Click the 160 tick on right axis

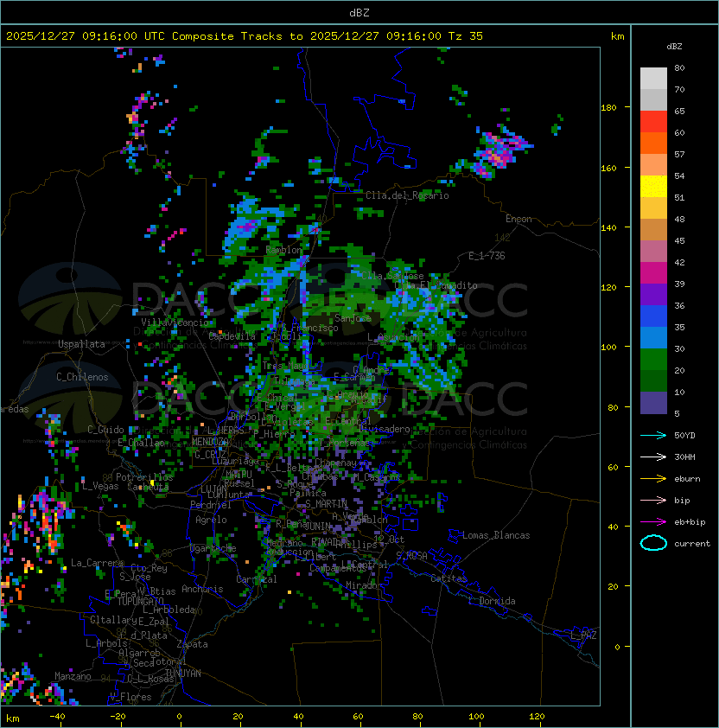(608, 168)
